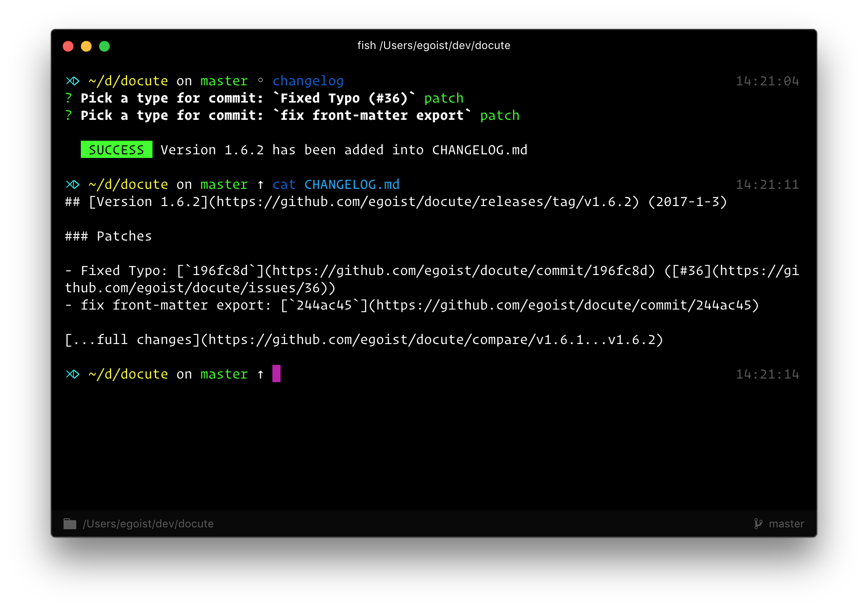This screenshot has height=610, width=868.
Task: Click the commit/244ac45 URL
Action: point(563,305)
